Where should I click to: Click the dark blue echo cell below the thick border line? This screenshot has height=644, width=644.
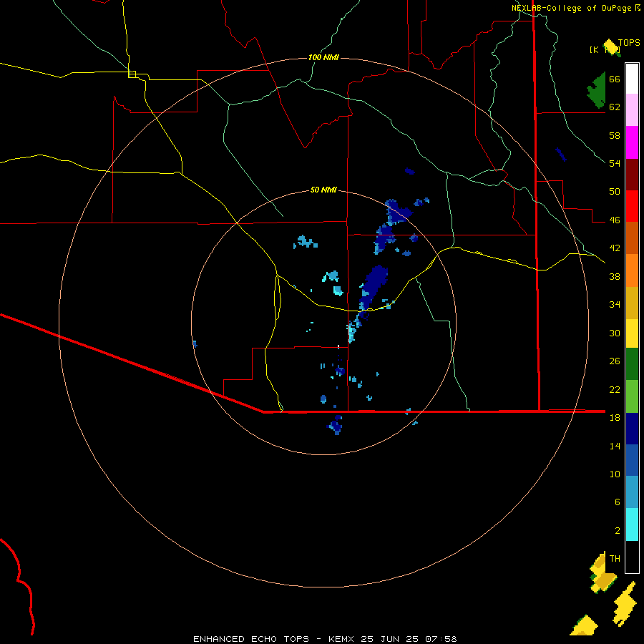coord(336,425)
